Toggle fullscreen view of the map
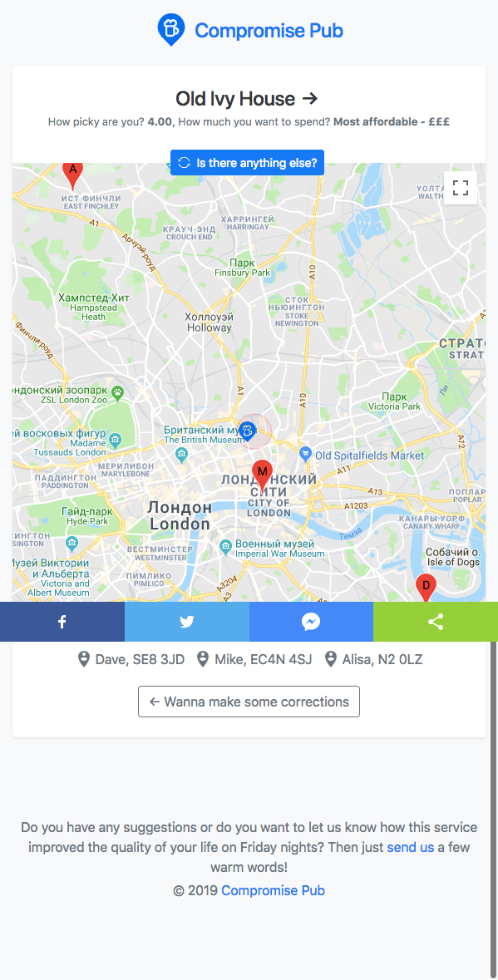The image size is (498, 980). [x=461, y=188]
